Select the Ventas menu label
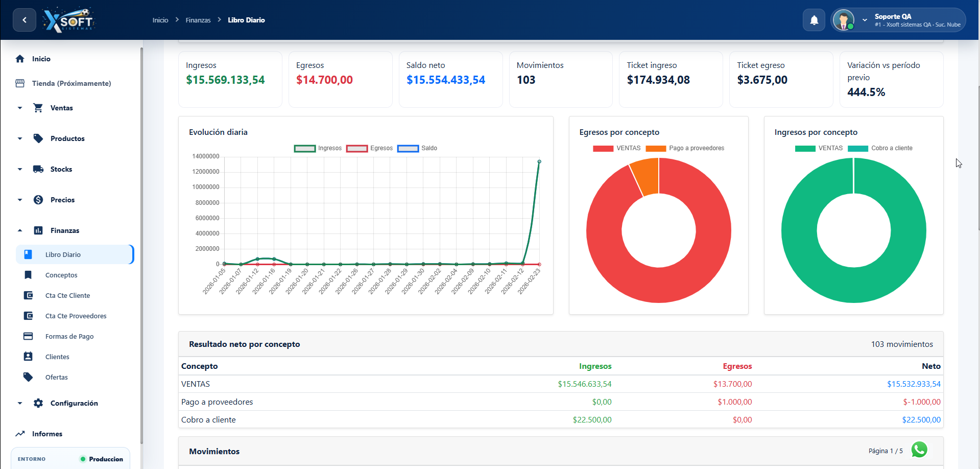980x469 pixels. (62, 108)
